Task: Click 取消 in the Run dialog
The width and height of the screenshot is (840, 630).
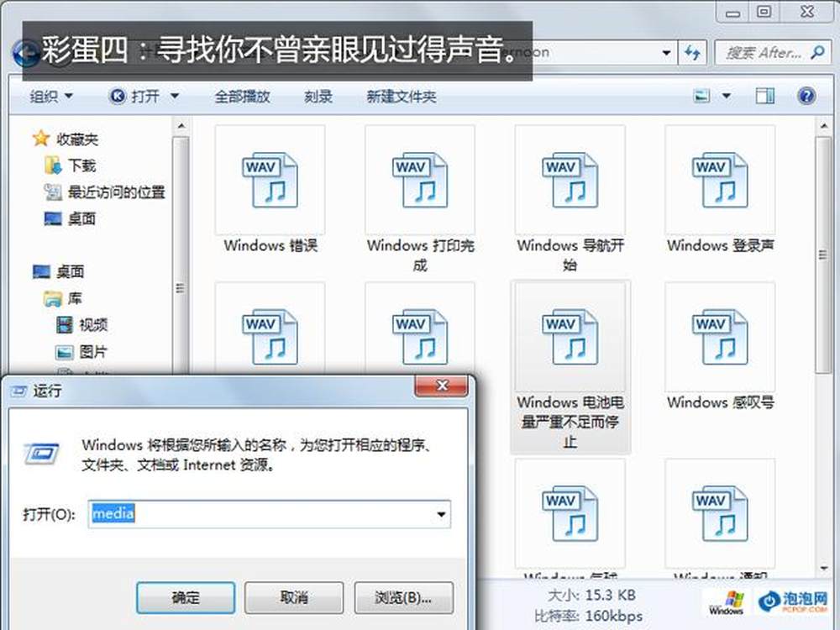Action: [x=293, y=597]
